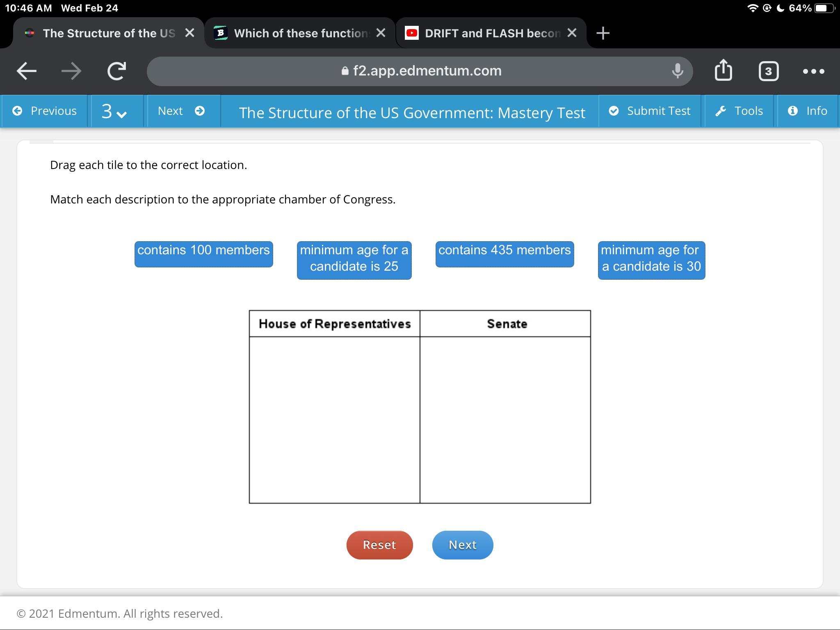Open the three-dot browser menu
The width and height of the screenshot is (840, 630).
(813, 71)
